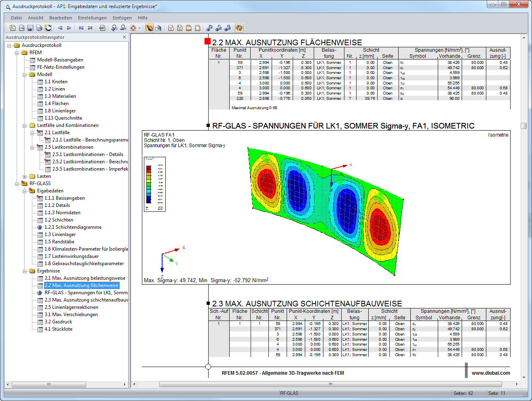Close the Ausdruckprotokollnavigator panel
The height and width of the screenshot is (401, 532).
pos(125,37)
